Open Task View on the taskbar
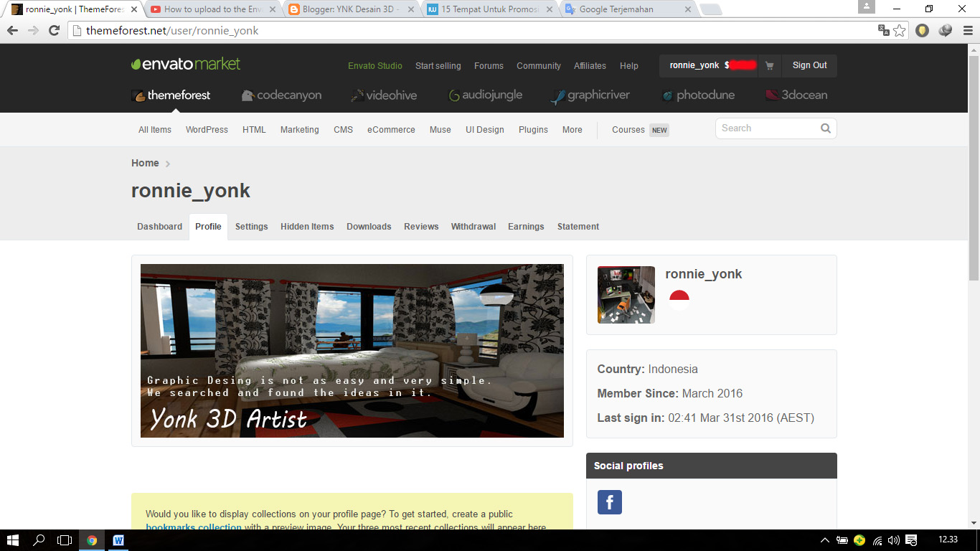The height and width of the screenshot is (551, 980). click(65, 540)
